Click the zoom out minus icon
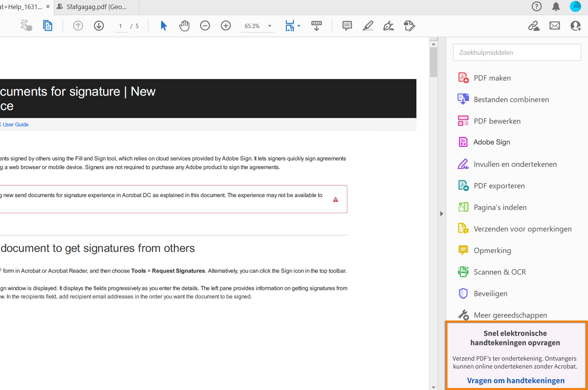 [205, 26]
